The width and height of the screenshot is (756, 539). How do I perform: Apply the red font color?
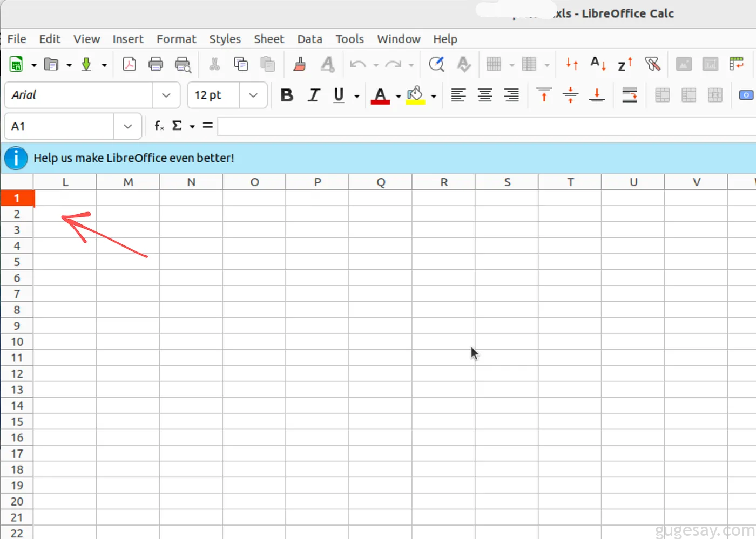[x=381, y=95]
